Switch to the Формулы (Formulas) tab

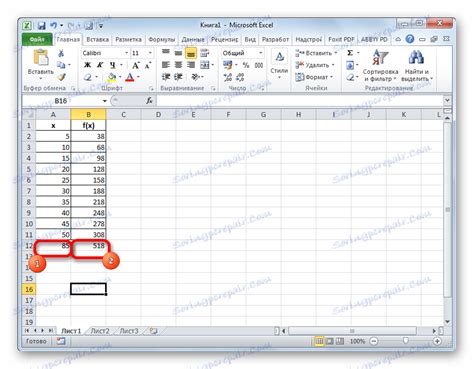point(162,39)
